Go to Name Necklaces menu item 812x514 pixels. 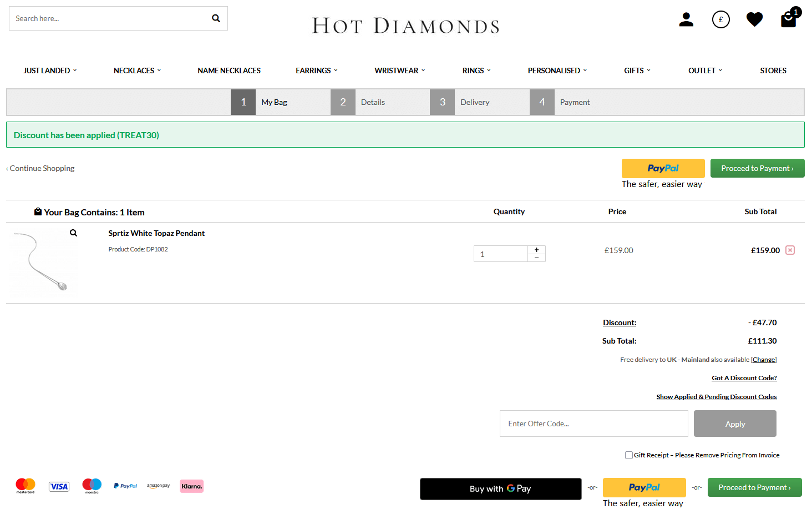point(229,70)
